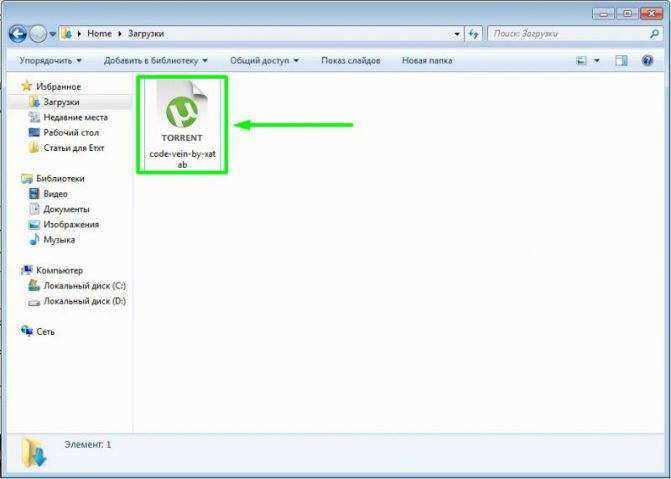This screenshot has width=671, height=479.
Task: Click the Изображения library icon
Action: click(x=34, y=225)
